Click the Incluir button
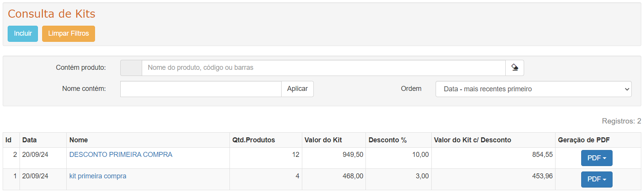This screenshot has height=196, width=644. coord(23,34)
